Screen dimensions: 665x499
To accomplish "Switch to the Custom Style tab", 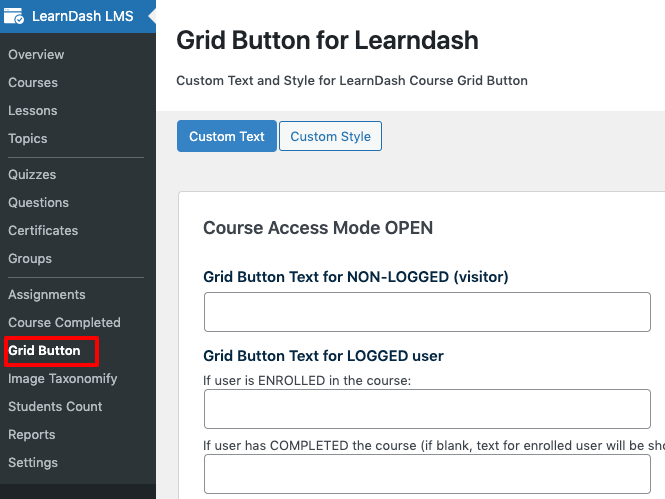I will 330,136.
